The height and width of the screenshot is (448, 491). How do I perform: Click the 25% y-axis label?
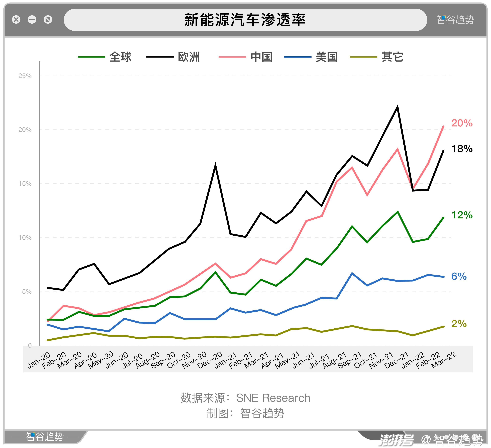coord(25,76)
